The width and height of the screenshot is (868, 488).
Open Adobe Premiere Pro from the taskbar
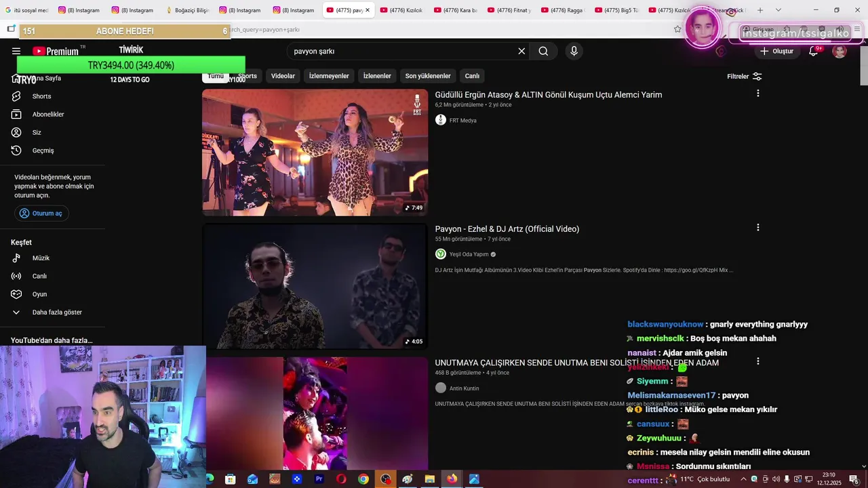coord(319,479)
